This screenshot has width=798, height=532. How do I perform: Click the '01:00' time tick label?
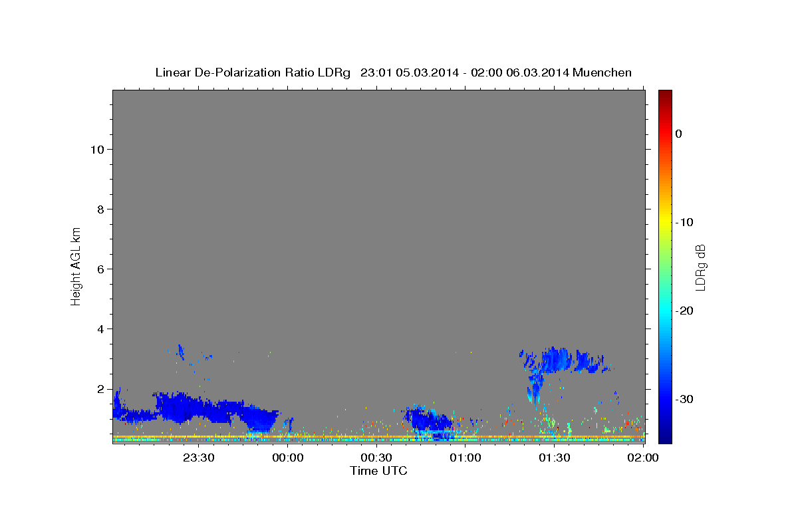point(465,458)
